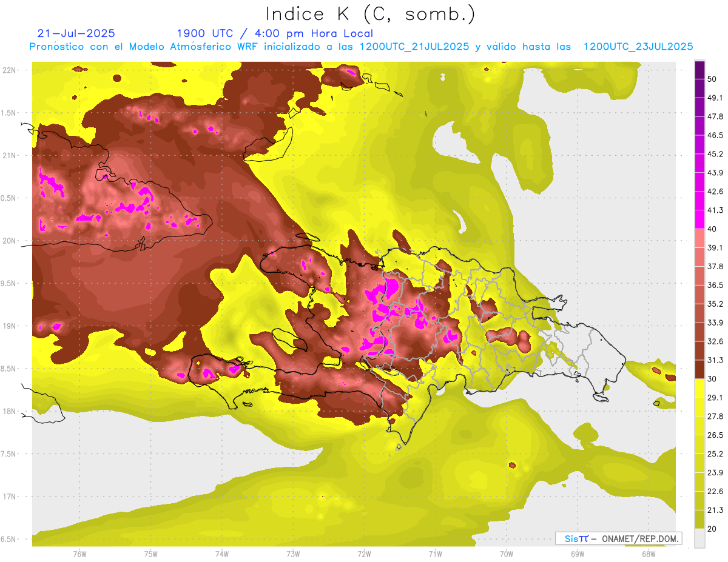This screenshot has height=562, width=728.
Task: Select the date text "21-Jul-2025"
Action: pyautogui.click(x=76, y=33)
